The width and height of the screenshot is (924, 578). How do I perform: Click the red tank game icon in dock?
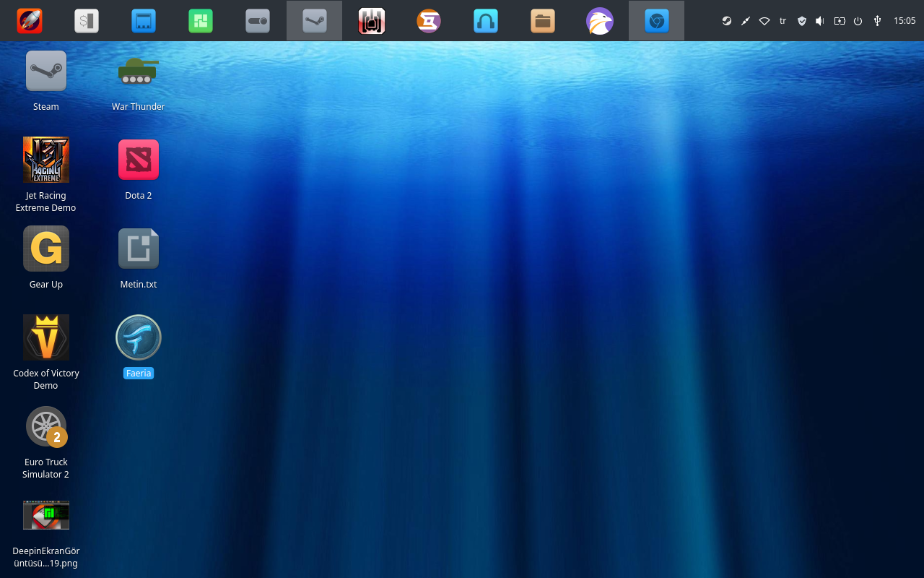coord(372,21)
